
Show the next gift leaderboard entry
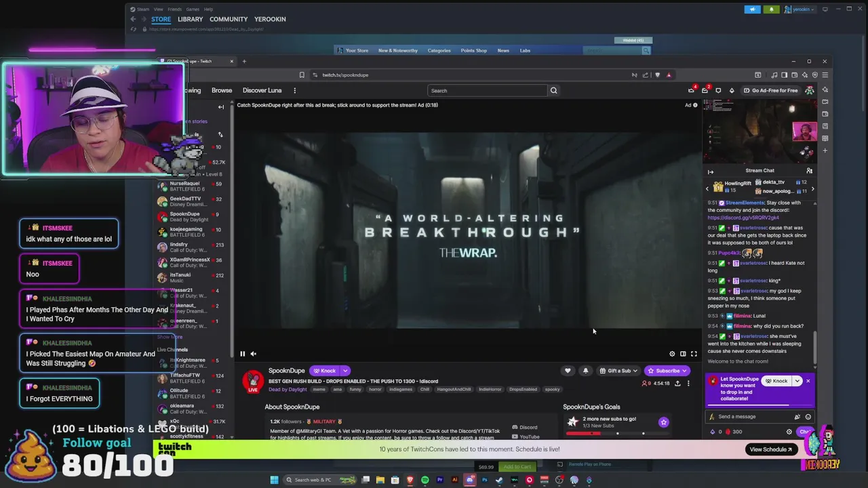[812, 189]
